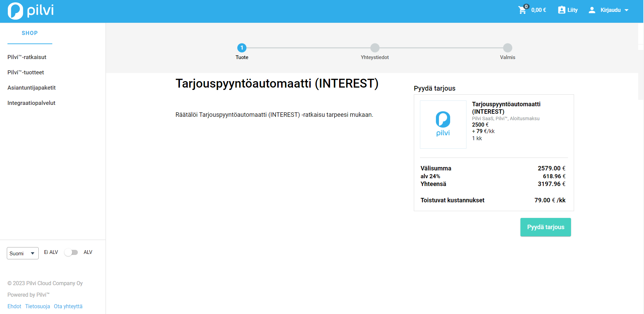
Task: Click the Yhteensä total 3197.96 €
Action: click(x=552, y=184)
